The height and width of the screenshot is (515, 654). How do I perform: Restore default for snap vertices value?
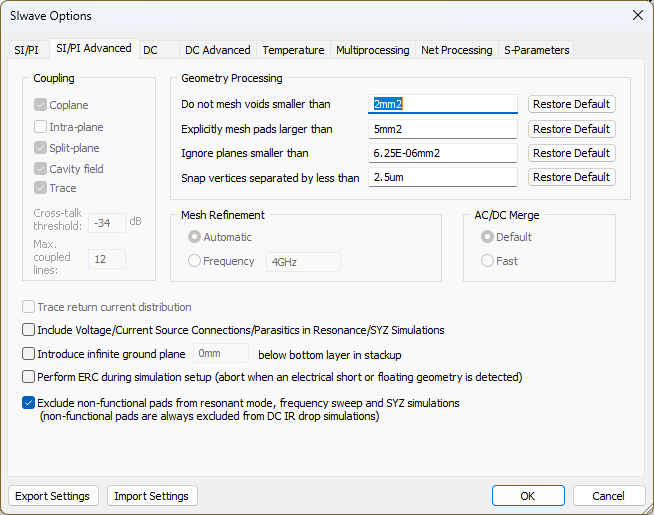(571, 177)
